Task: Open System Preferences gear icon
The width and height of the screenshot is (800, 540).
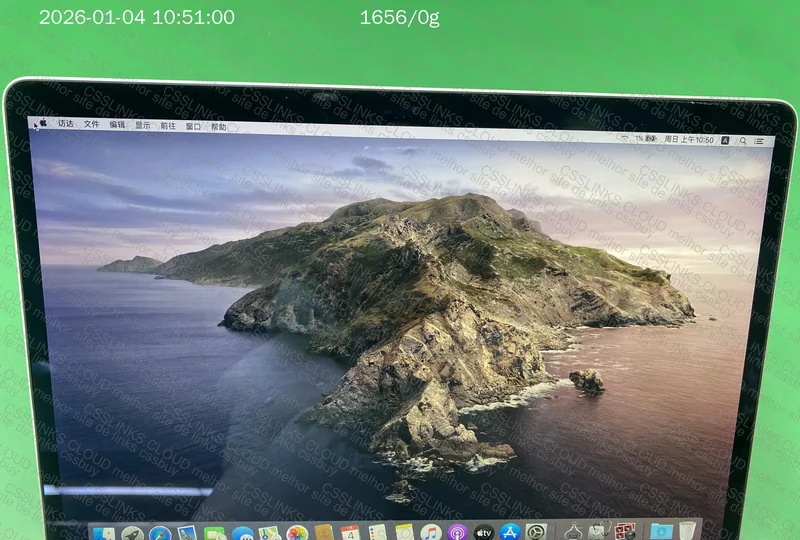Action: [536, 532]
